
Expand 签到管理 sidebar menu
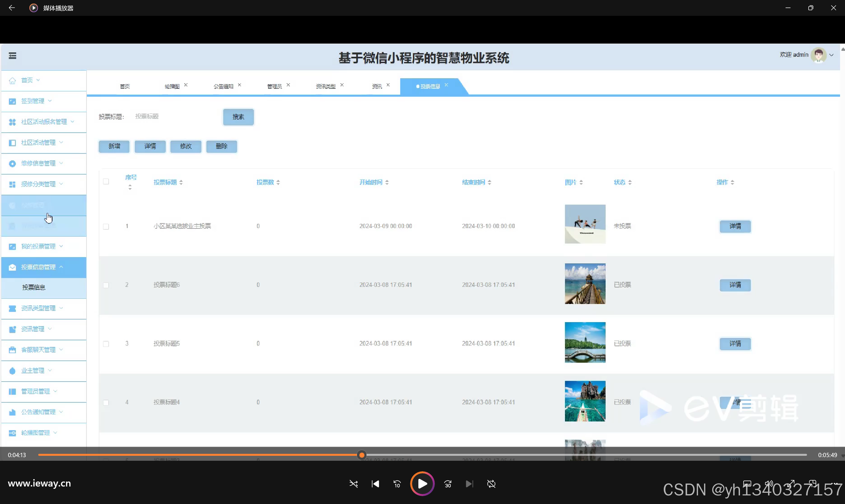tap(36, 101)
